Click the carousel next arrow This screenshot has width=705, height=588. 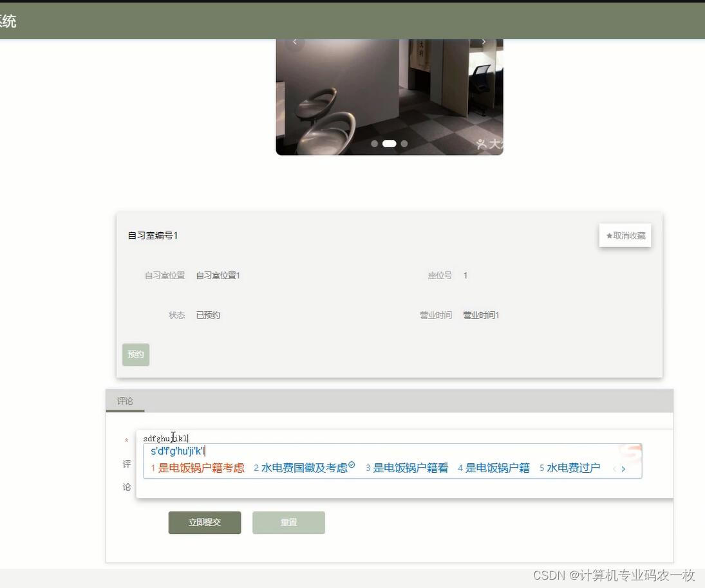(484, 41)
